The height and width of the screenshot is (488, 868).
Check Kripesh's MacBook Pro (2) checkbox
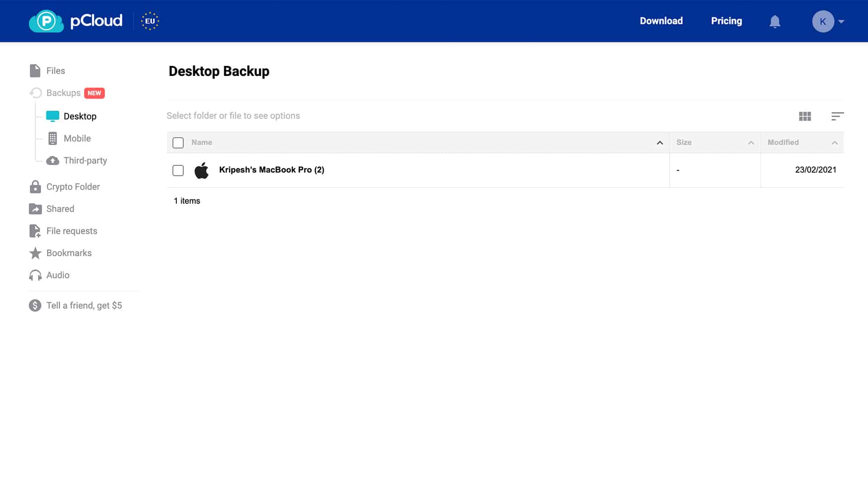(x=178, y=170)
